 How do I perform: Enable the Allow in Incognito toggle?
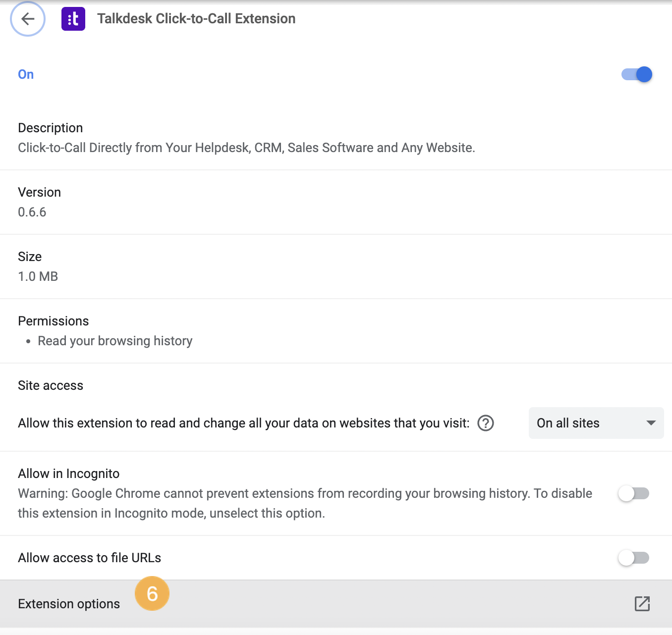[634, 493]
